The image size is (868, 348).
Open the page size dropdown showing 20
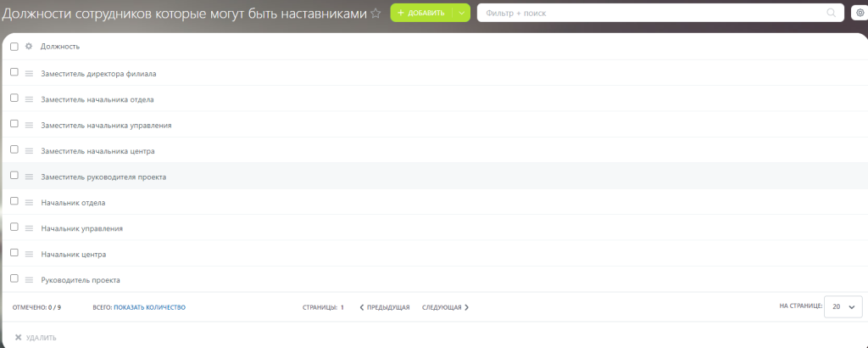843,306
